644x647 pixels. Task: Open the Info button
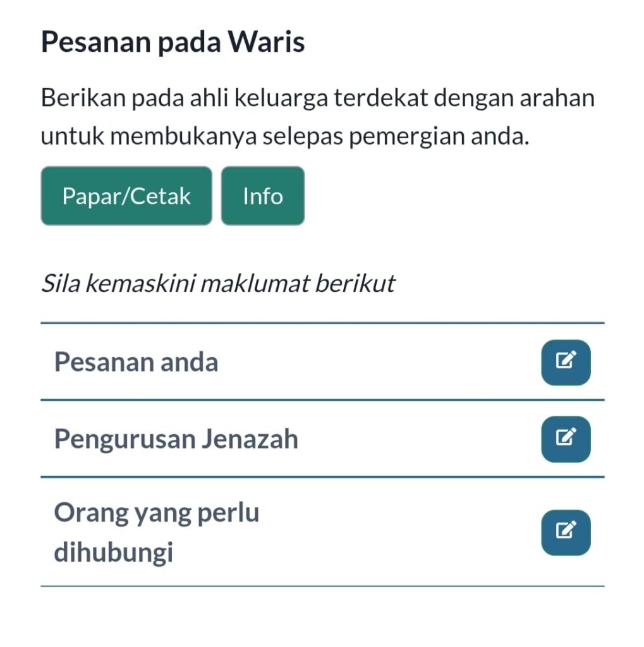(262, 196)
